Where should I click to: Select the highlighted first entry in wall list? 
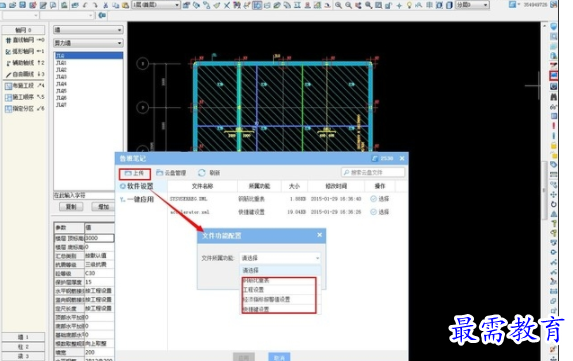click(x=88, y=56)
